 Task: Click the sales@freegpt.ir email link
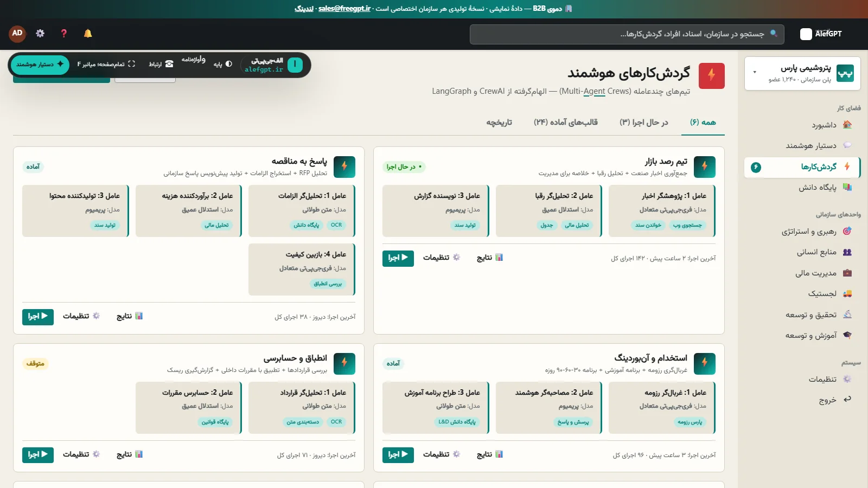[x=344, y=9]
